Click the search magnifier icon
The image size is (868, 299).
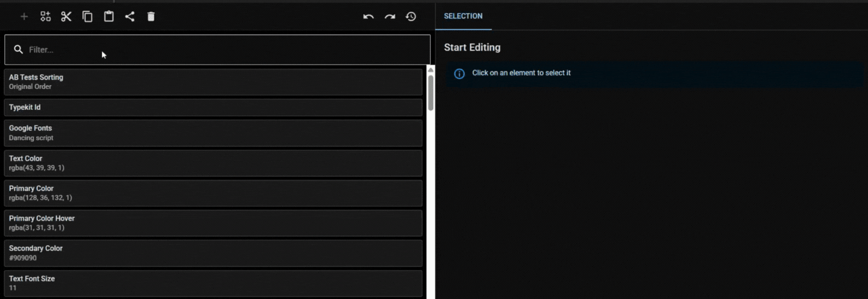pyautogui.click(x=19, y=50)
